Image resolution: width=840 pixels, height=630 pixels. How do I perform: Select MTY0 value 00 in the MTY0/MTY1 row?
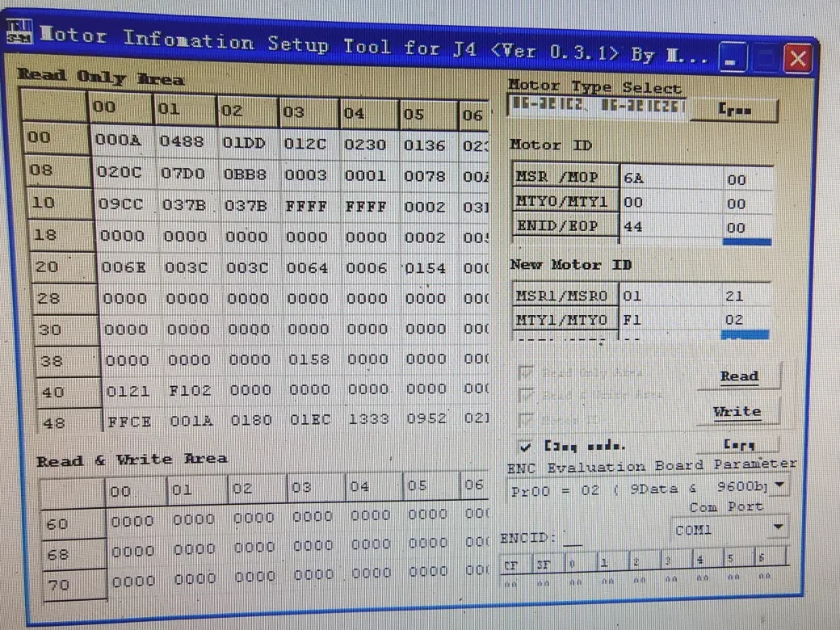(x=671, y=203)
